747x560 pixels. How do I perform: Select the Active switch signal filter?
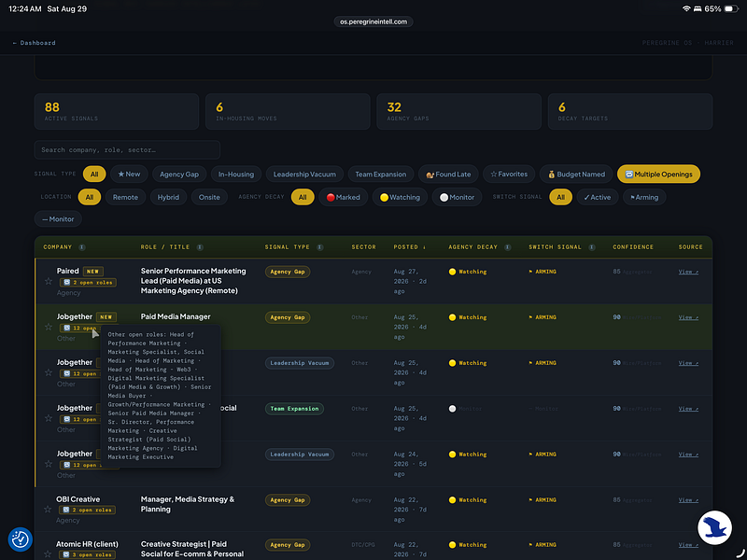click(x=598, y=197)
